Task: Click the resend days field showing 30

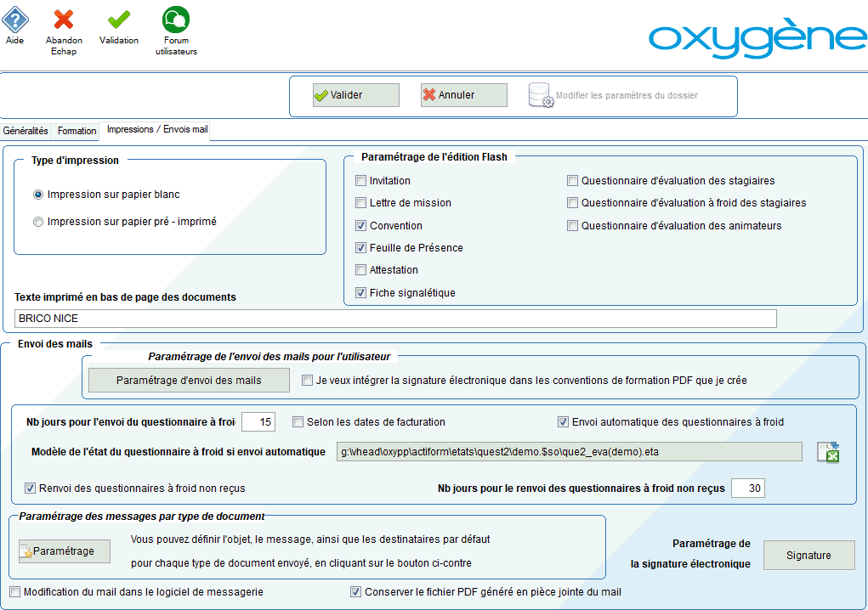Action: click(748, 489)
